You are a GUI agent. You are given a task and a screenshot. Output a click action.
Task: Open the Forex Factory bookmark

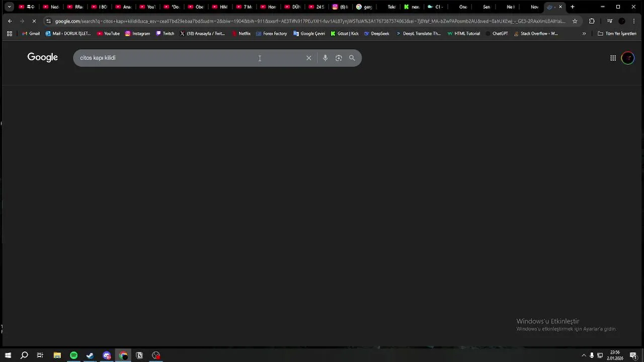[271, 34]
